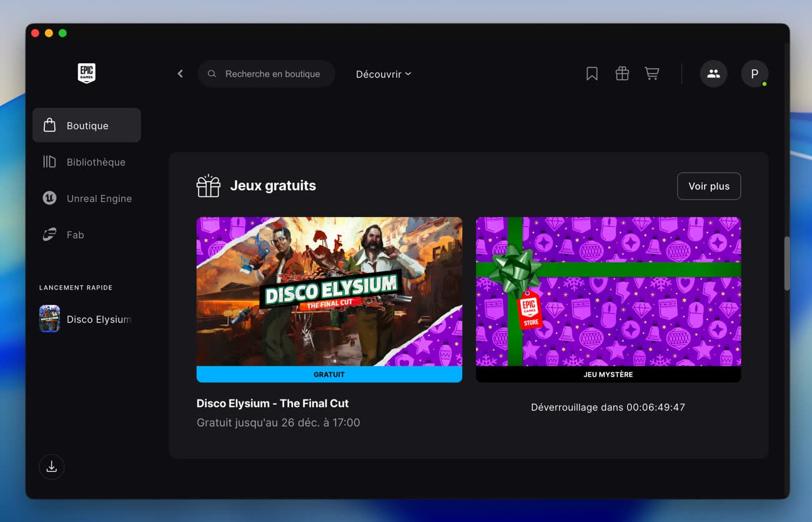Open Disco Elysium - The Final Cut title link

272,403
